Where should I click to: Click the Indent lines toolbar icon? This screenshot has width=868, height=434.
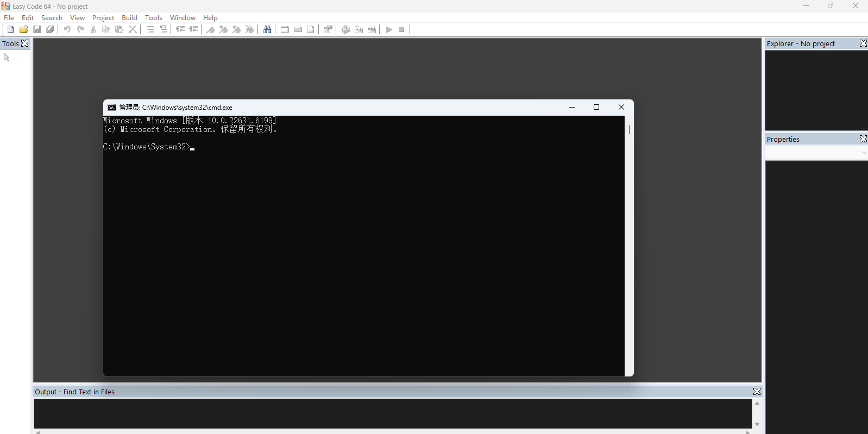180,29
